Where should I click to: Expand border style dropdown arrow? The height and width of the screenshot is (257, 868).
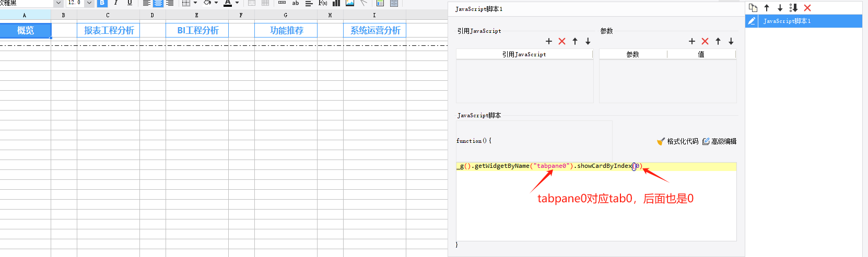click(195, 3)
